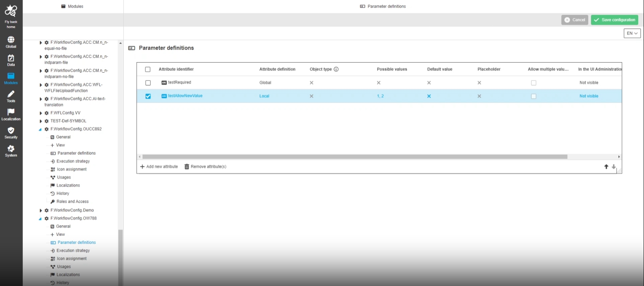Image resolution: width=644 pixels, height=286 pixels.
Task: Toggle the select-all checkbox in table header
Action: (148, 69)
